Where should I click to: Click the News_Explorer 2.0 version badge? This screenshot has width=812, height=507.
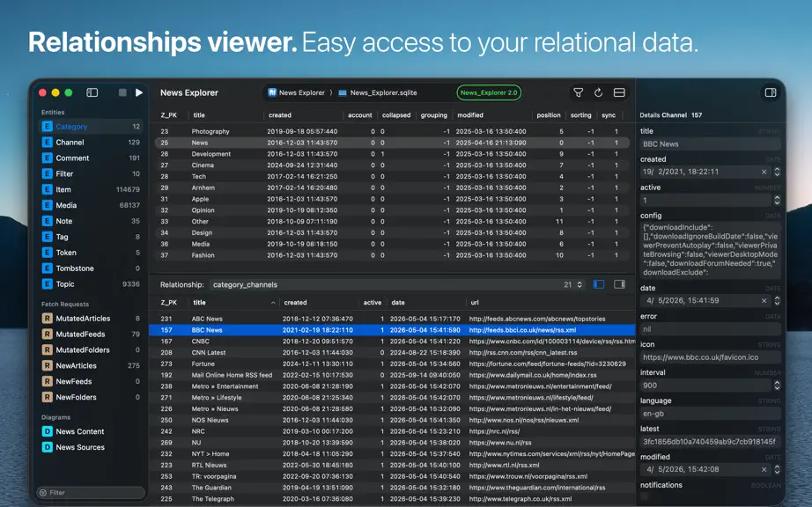[489, 92]
